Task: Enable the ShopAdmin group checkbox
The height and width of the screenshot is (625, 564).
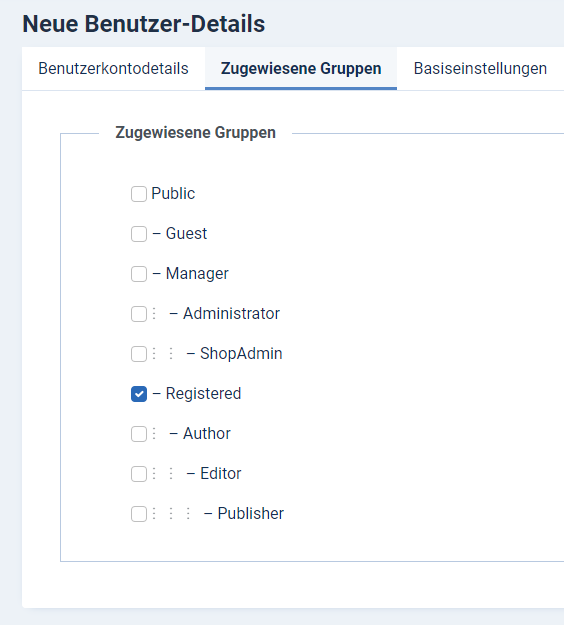Action: point(139,354)
